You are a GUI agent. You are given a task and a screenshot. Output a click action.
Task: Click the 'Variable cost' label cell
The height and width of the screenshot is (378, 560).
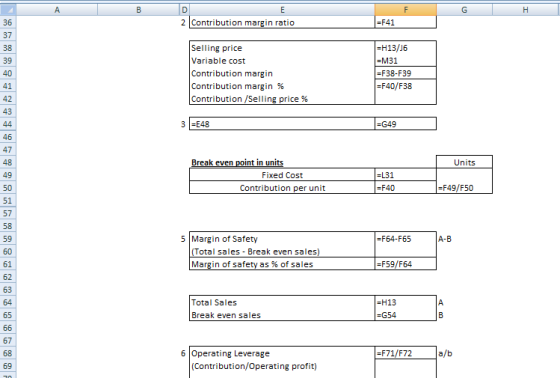[x=282, y=61]
